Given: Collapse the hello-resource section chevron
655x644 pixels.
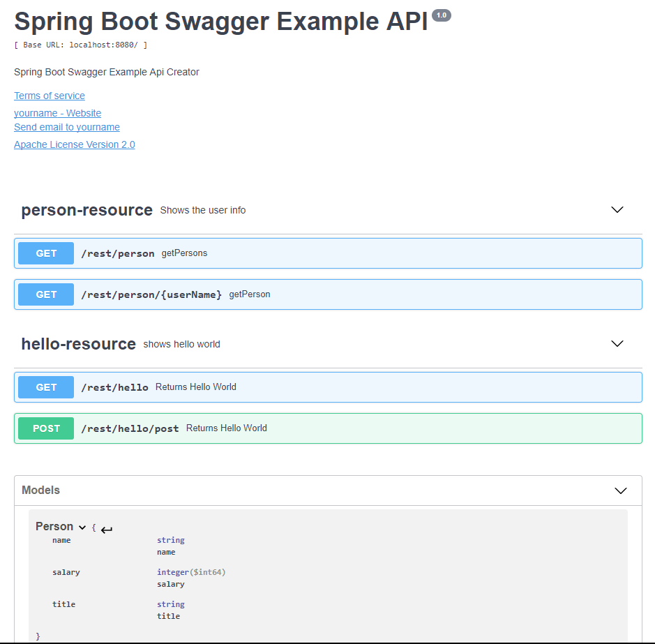Looking at the screenshot, I should 617,343.
